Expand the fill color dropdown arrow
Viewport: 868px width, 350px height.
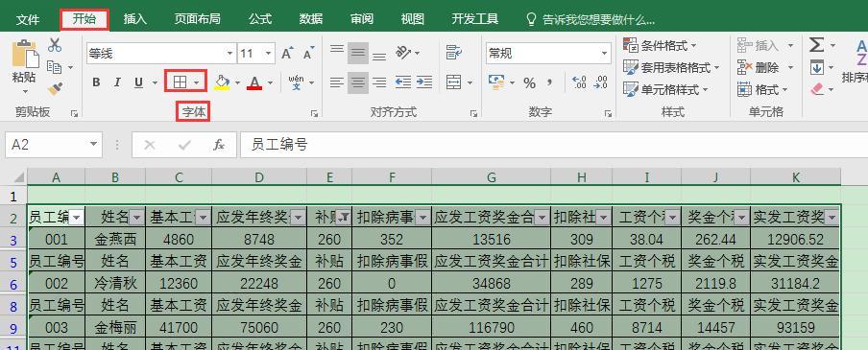tap(237, 82)
